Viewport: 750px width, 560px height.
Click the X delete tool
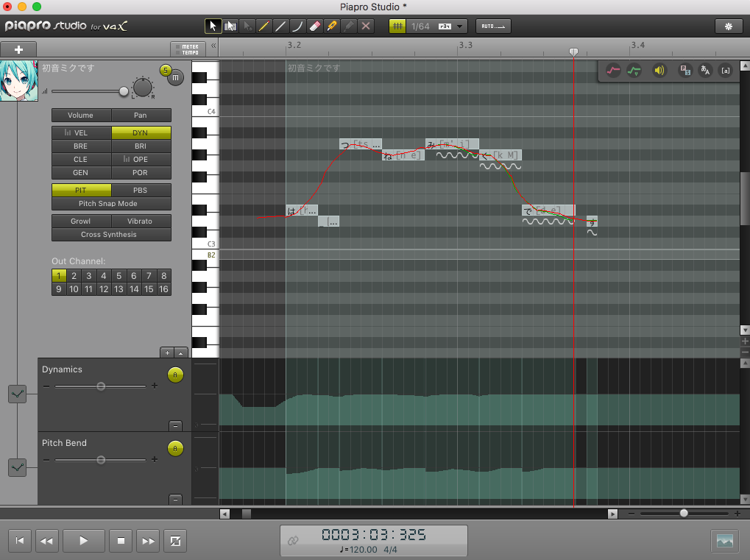366,26
